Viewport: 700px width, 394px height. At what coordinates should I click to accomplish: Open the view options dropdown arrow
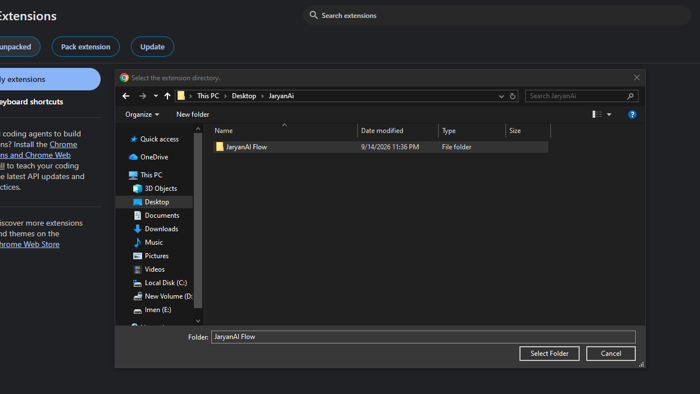point(609,115)
